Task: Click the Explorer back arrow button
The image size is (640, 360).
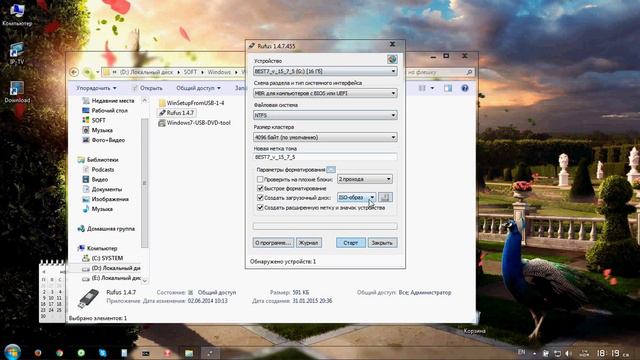Action: 74,72
